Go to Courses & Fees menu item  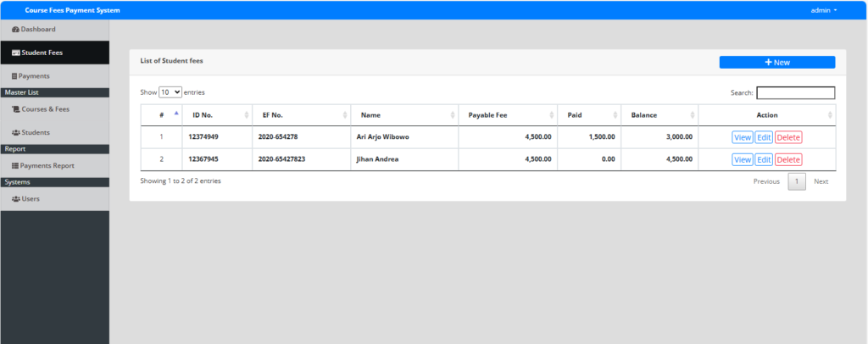[46, 109]
